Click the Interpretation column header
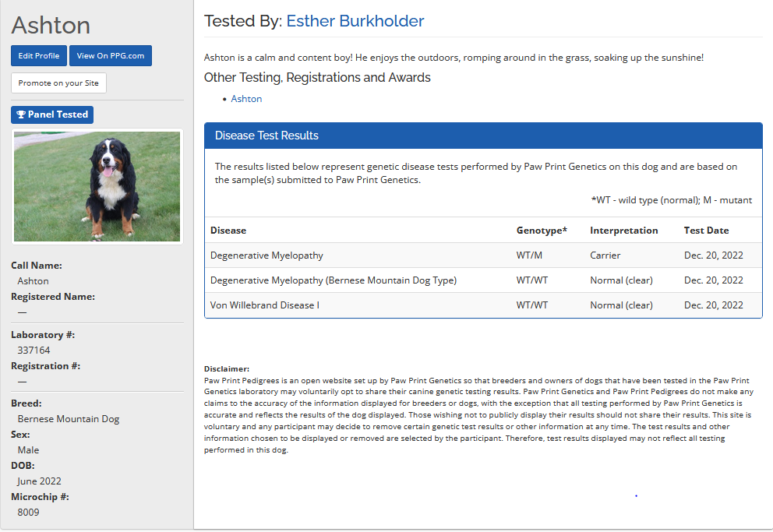The image size is (773, 532). [623, 231]
